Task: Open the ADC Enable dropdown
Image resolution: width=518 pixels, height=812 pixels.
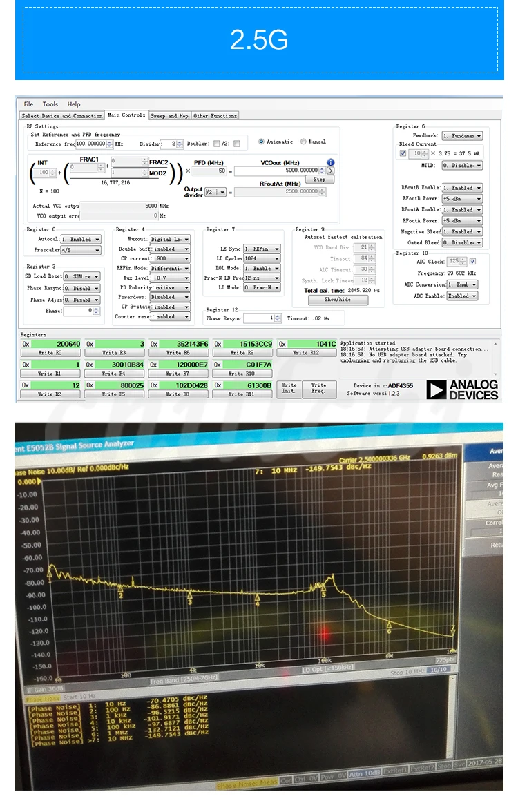Action: click(x=462, y=296)
